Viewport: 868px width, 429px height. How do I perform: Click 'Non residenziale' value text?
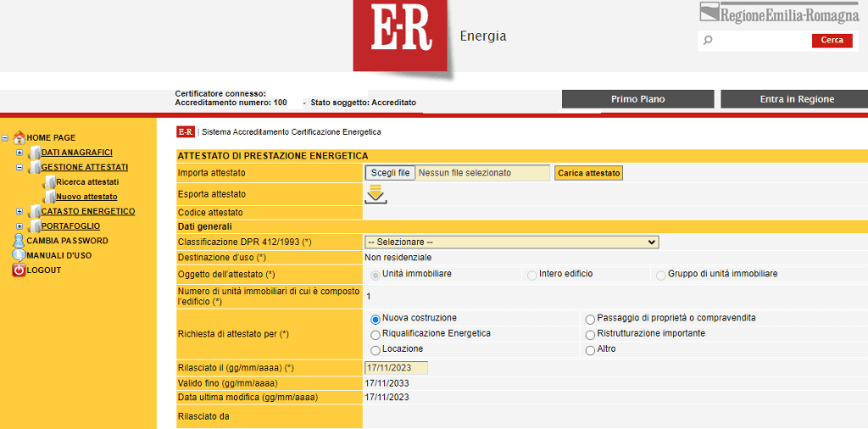398,258
